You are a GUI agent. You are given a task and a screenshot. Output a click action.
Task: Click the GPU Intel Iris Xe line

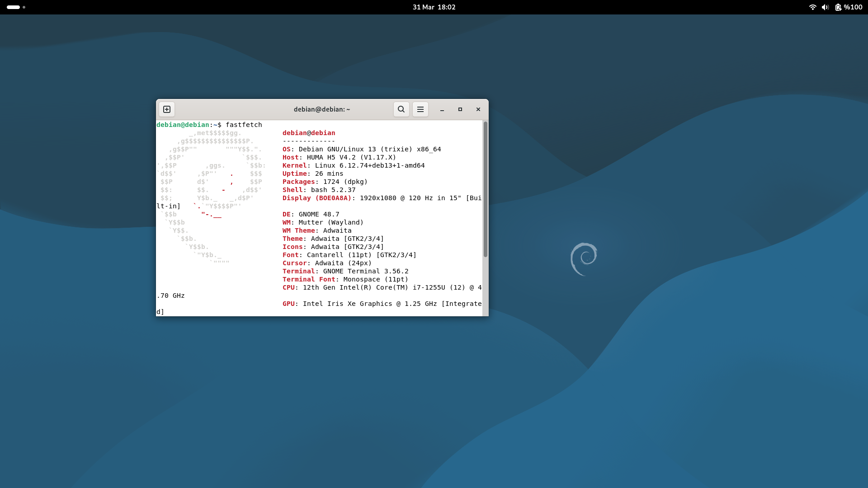coord(382,304)
